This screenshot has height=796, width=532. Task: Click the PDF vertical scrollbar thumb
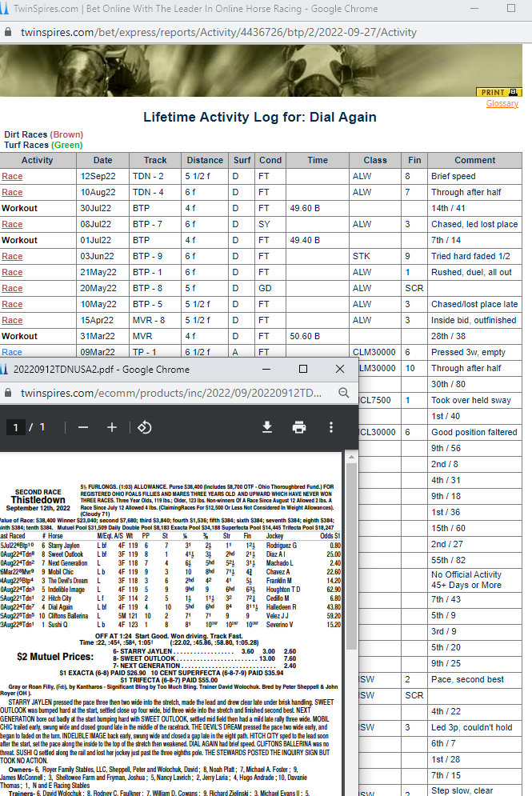(x=351, y=556)
